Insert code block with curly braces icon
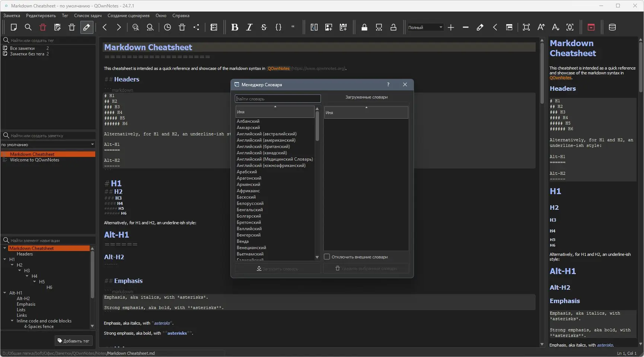This screenshot has width=644, height=357. coord(278,27)
